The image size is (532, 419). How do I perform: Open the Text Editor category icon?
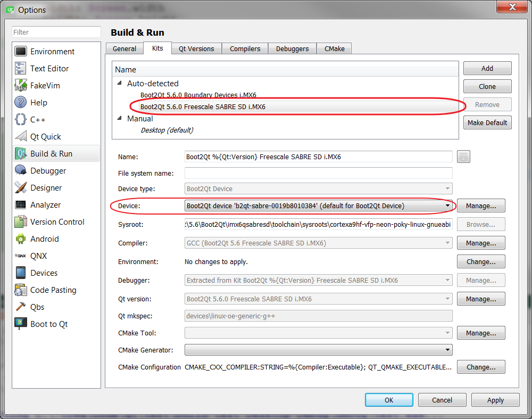[20, 68]
